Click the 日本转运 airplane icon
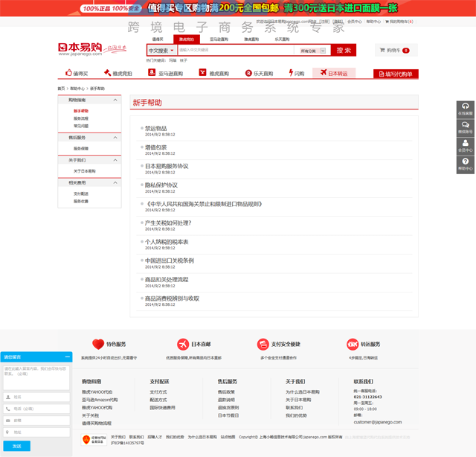Screen dimensions: 476x457 324,72
